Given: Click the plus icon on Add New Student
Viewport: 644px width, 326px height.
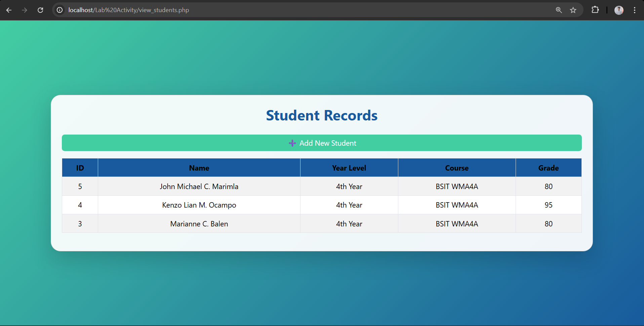Looking at the screenshot, I should (x=291, y=143).
